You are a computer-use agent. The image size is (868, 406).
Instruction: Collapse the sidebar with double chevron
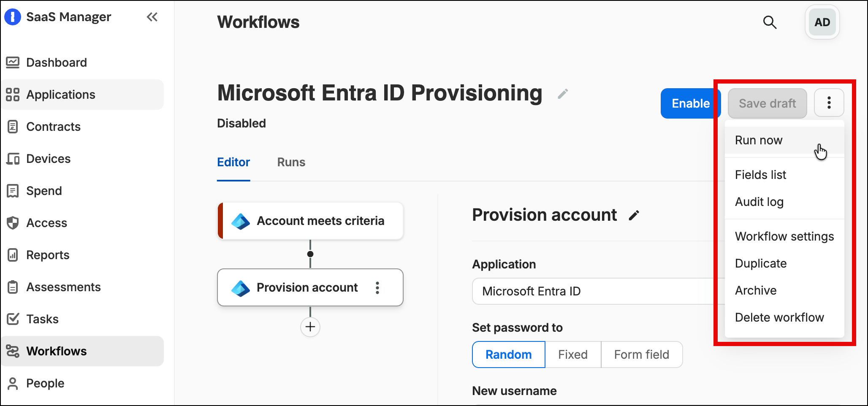pos(152,17)
